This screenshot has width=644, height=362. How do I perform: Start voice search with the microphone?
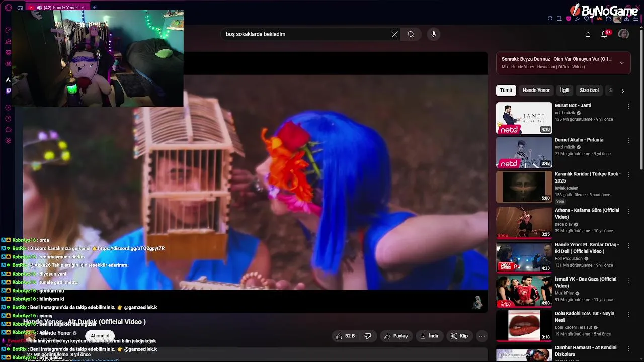(434, 34)
